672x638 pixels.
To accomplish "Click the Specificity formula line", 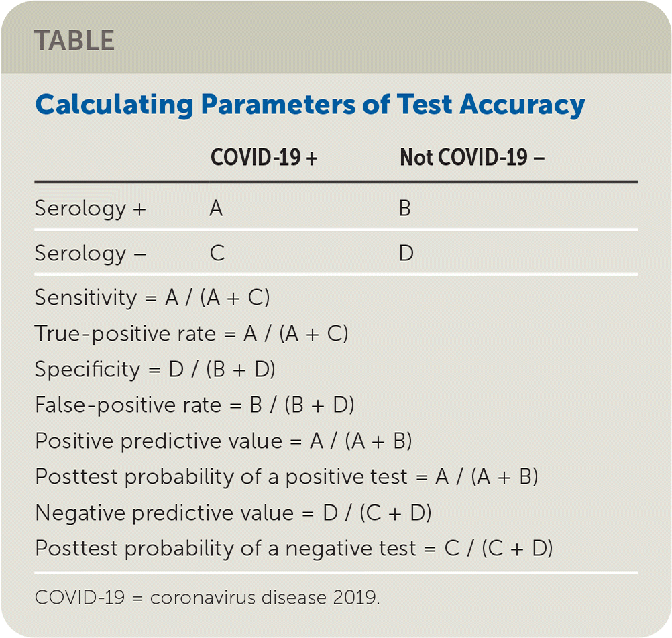I will [x=155, y=369].
